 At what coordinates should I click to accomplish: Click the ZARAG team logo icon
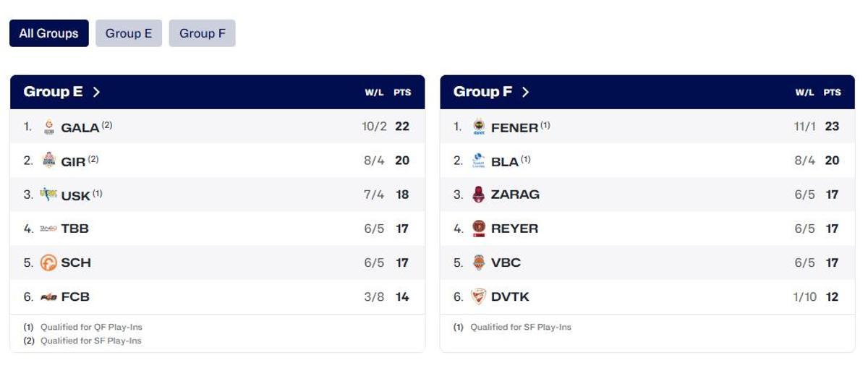[x=479, y=195]
